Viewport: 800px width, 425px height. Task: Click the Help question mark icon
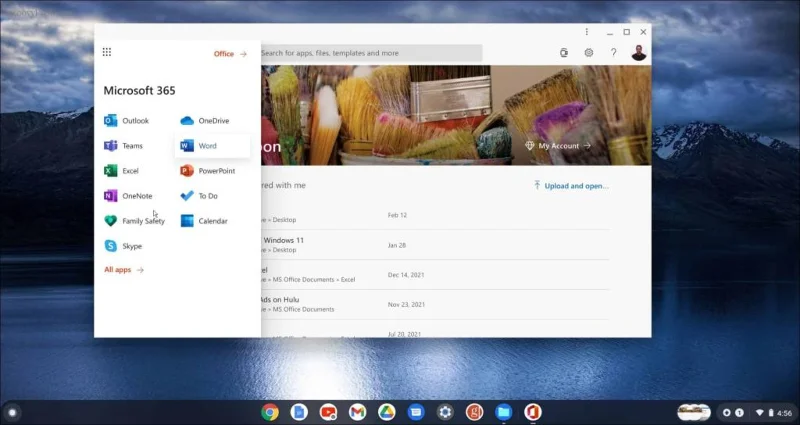coord(614,53)
